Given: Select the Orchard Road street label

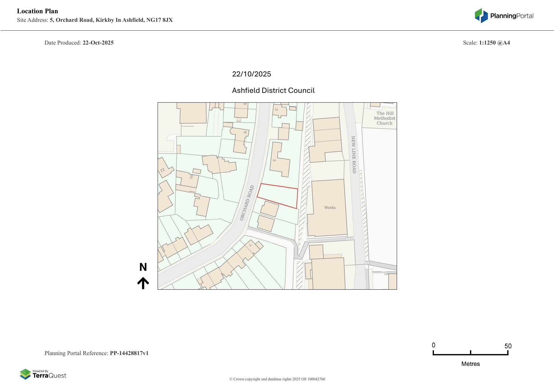Looking at the screenshot, I should coord(247,203).
